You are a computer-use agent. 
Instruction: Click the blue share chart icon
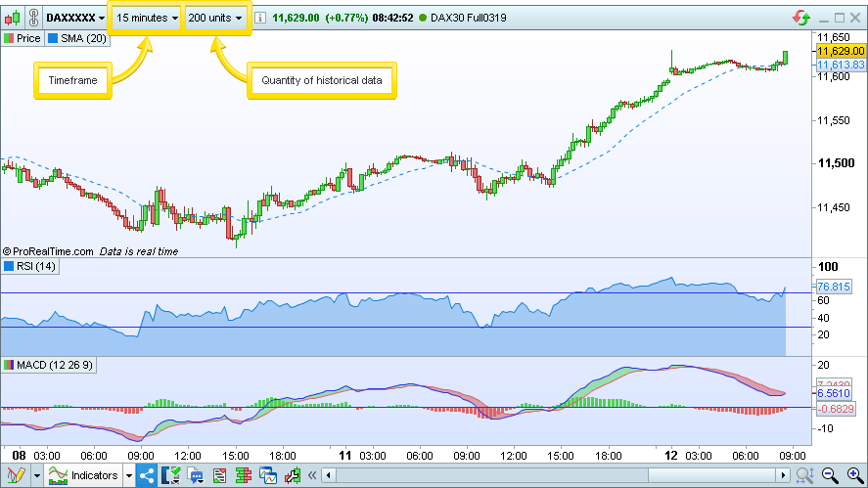(147, 476)
